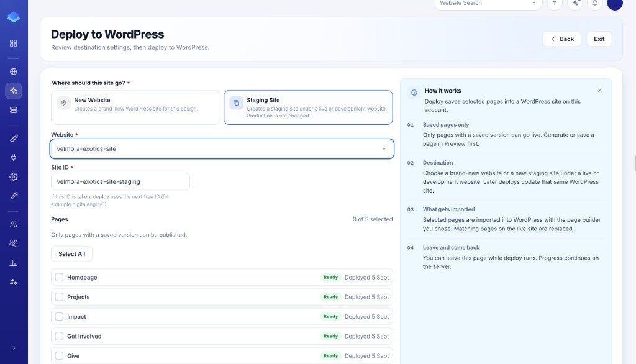Screen dimensions: 636x364
Task: Click the Exit button
Action: pyautogui.click(x=599, y=39)
